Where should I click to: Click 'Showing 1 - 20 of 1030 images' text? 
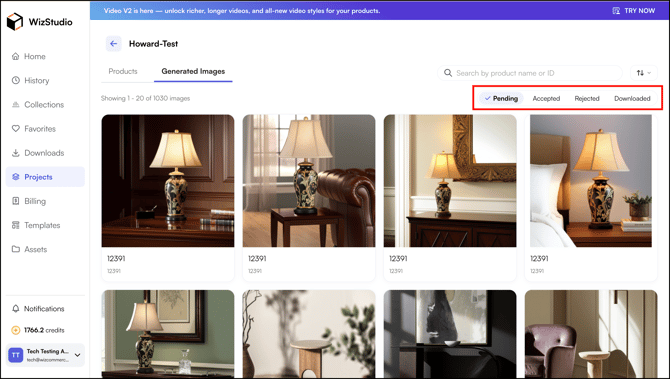coord(145,98)
